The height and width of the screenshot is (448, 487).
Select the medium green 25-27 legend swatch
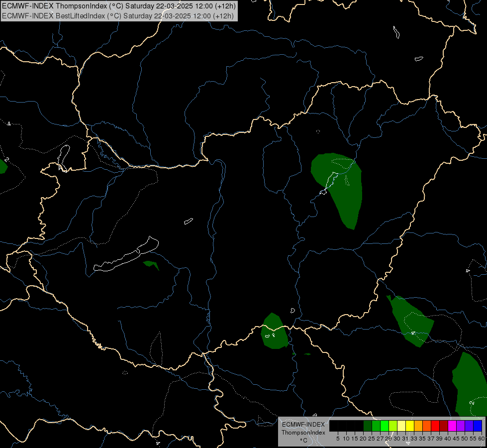point(376,426)
